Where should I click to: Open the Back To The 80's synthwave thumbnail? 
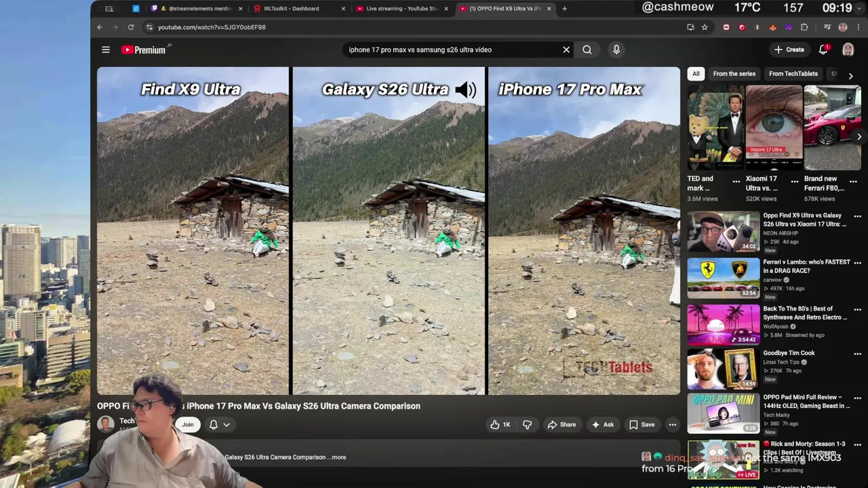[724, 324]
